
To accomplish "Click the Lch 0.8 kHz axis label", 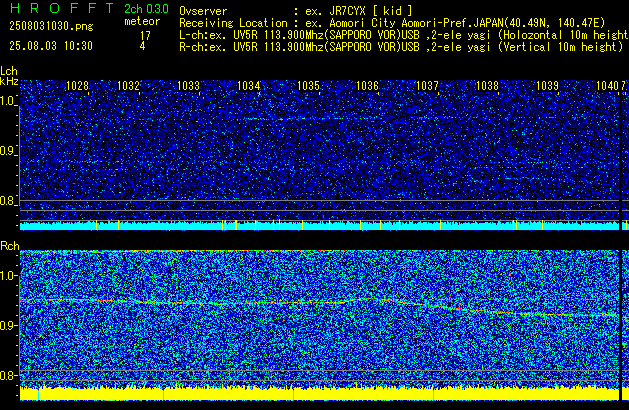I will (x=8, y=201).
